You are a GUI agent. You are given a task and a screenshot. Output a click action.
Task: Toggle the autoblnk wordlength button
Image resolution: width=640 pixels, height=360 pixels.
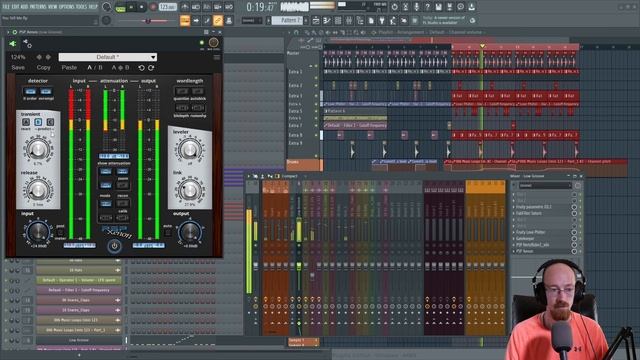[198, 91]
